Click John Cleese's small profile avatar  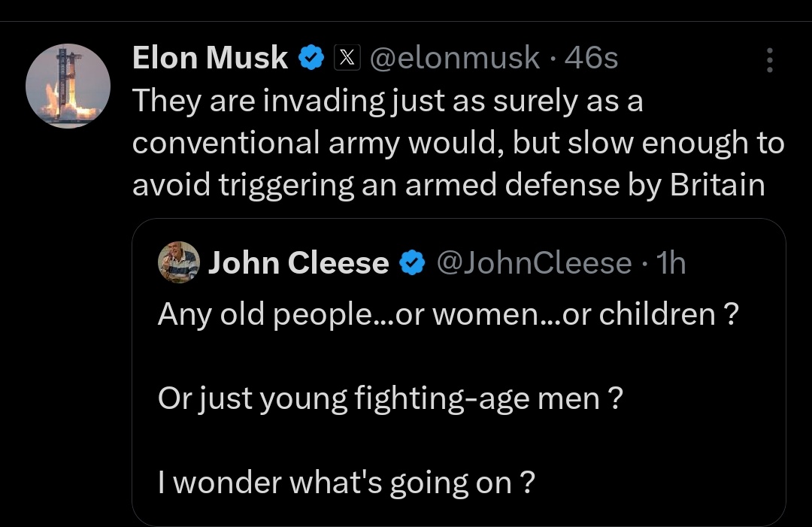179,262
